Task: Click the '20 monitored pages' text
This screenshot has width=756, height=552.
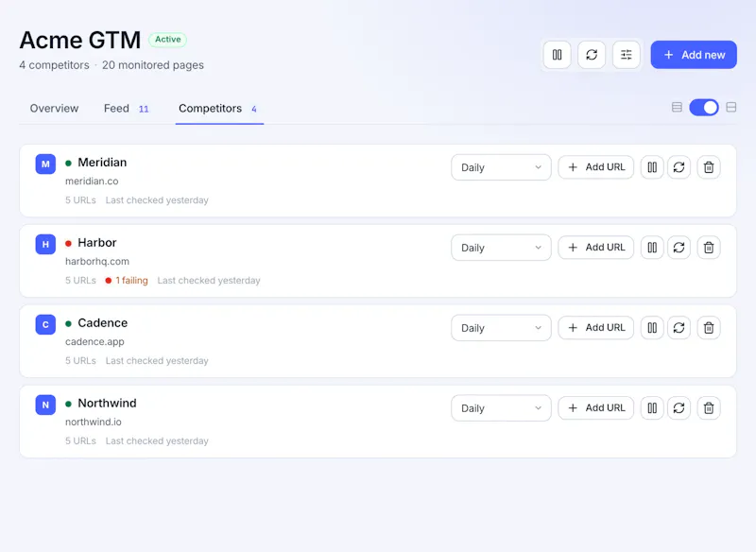Action: [x=153, y=65]
